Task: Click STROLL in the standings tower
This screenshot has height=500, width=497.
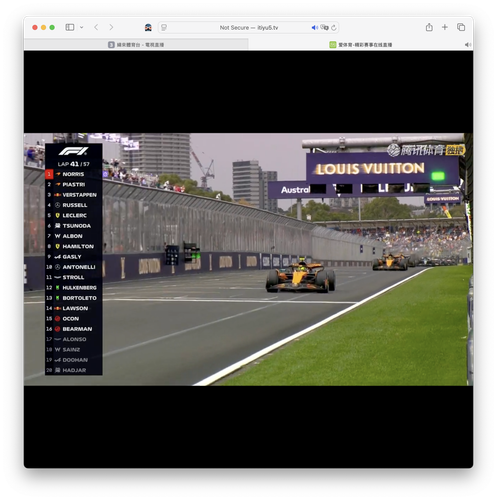Action: click(x=73, y=277)
